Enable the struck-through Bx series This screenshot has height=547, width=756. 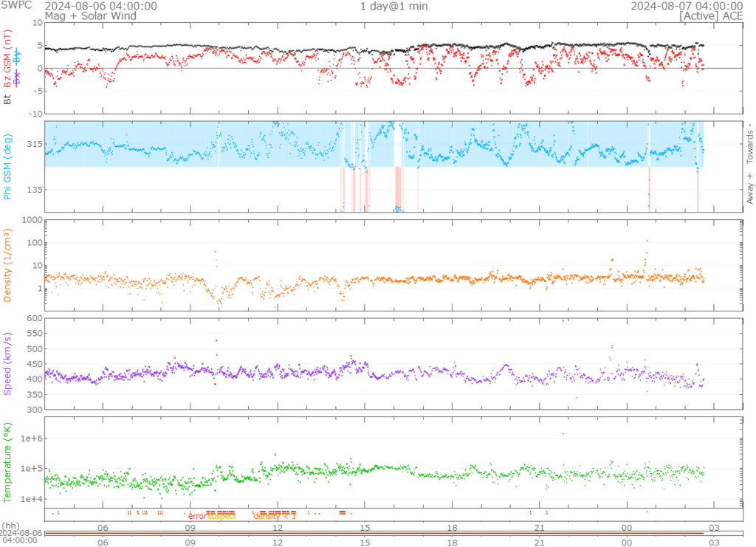point(17,79)
